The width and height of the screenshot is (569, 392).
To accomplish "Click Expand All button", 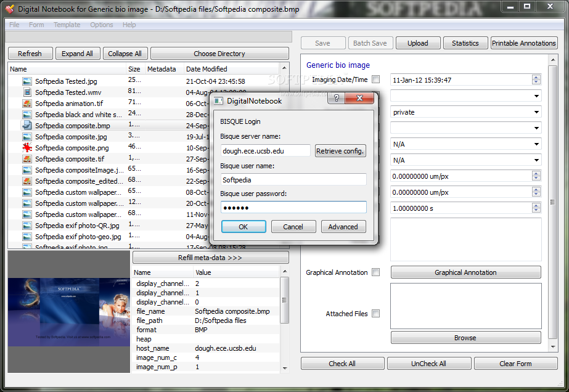I will (x=77, y=54).
